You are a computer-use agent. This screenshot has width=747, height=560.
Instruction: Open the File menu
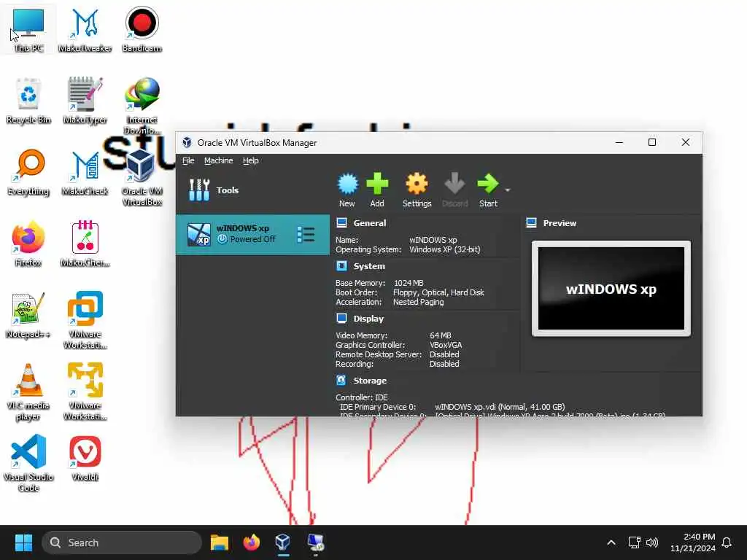[x=188, y=160]
